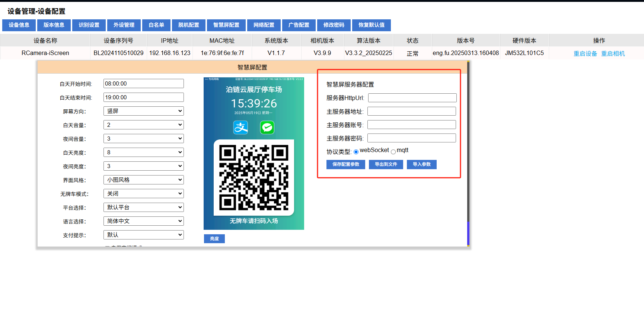Screen dimensions: 644x309
Task: Switch to the 设备信息 tab
Action: coord(19,25)
